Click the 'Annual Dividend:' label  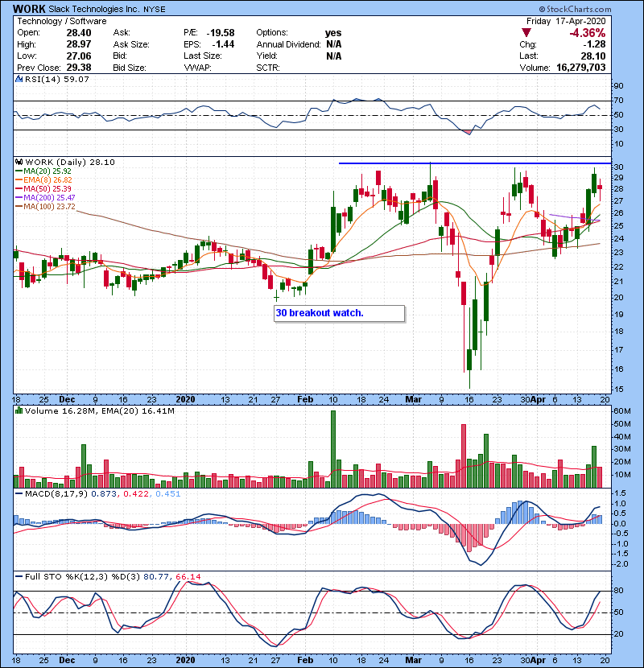coord(288,44)
